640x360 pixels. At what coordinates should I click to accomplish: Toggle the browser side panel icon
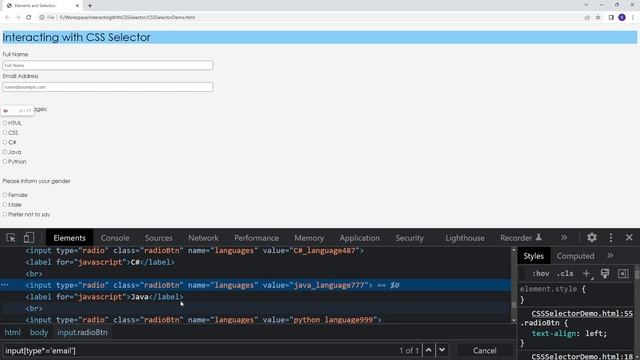pyautogui.click(x=611, y=18)
